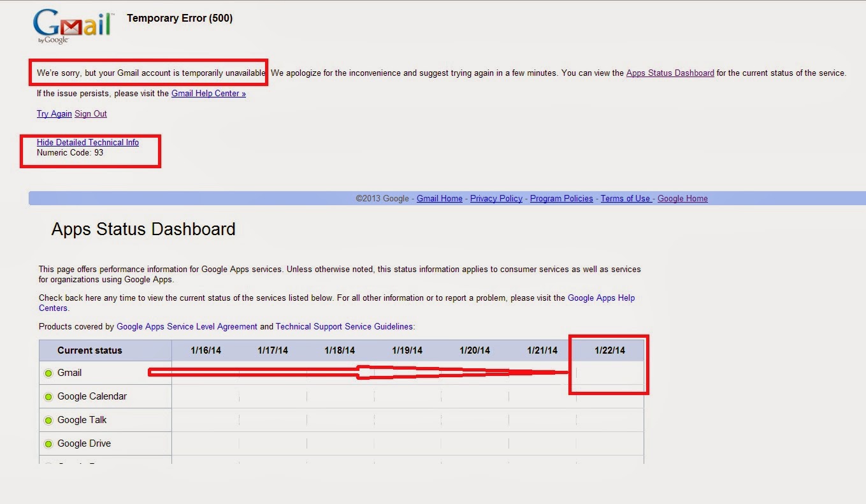Select the 1/17/14 column header
The image size is (866, 504).
coord(273,350)
